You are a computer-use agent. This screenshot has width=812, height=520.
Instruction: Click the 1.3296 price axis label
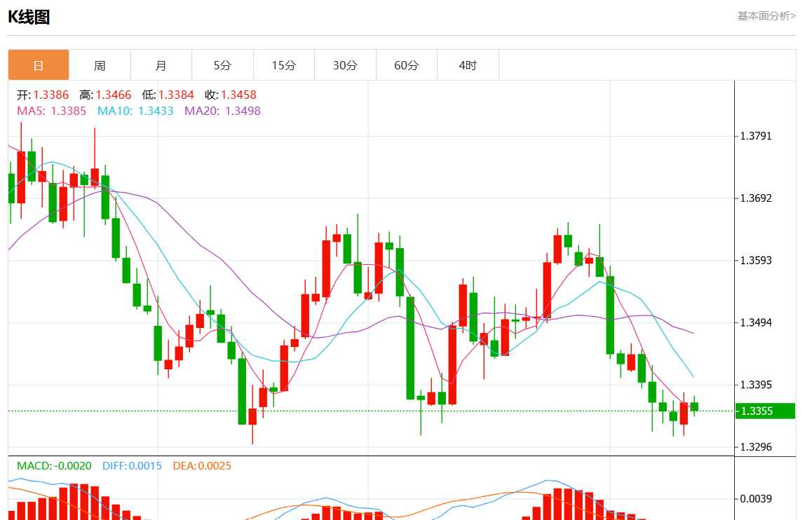coord(756,446)
